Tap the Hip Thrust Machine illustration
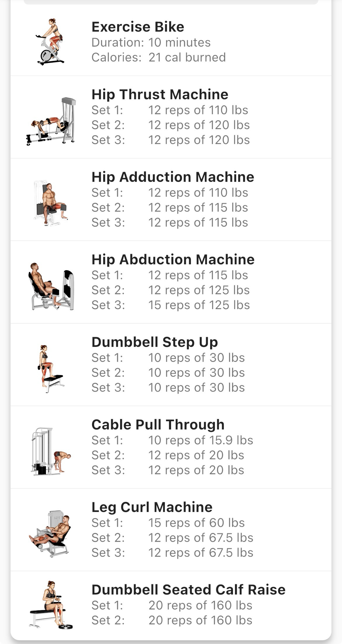 click(51, 121)
